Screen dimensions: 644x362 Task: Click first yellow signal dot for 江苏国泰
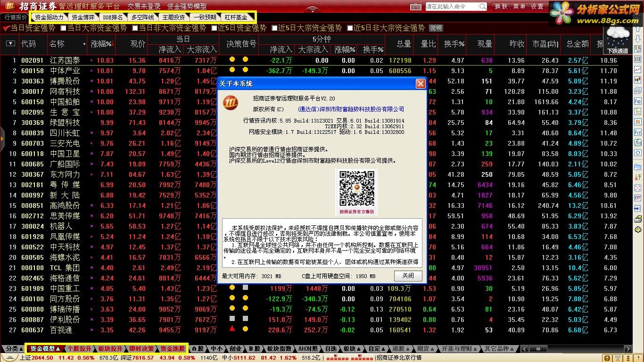click(x=232, y=60)
